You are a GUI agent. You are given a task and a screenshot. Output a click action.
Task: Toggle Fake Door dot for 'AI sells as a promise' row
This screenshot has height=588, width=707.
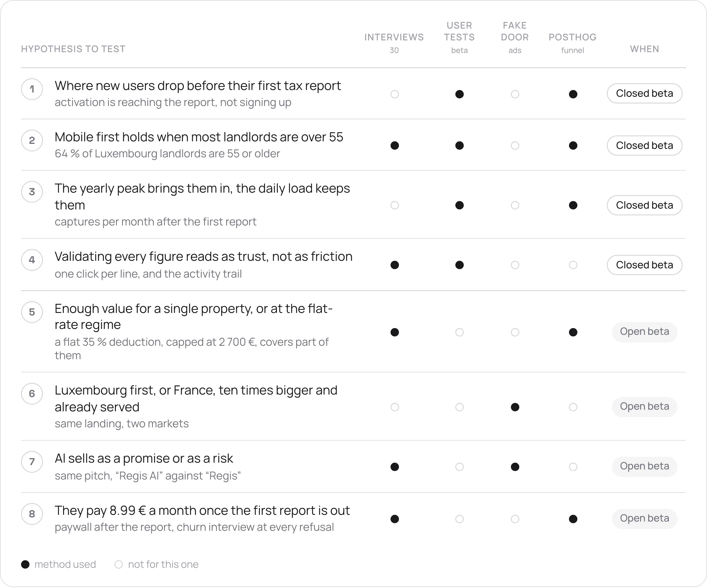click(515, 467)
